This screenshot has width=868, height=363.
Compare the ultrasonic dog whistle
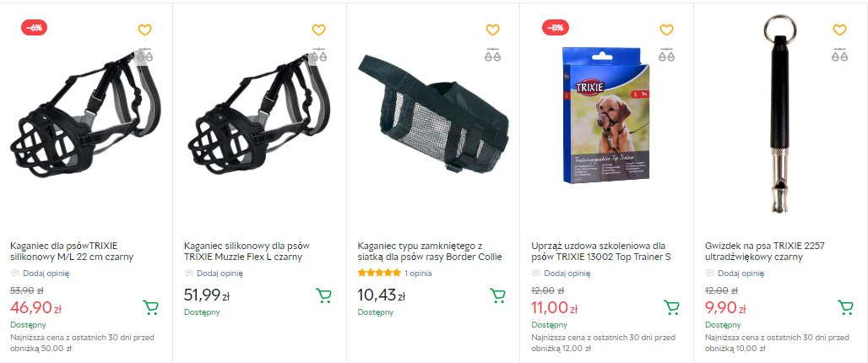[x=840, y=54]
